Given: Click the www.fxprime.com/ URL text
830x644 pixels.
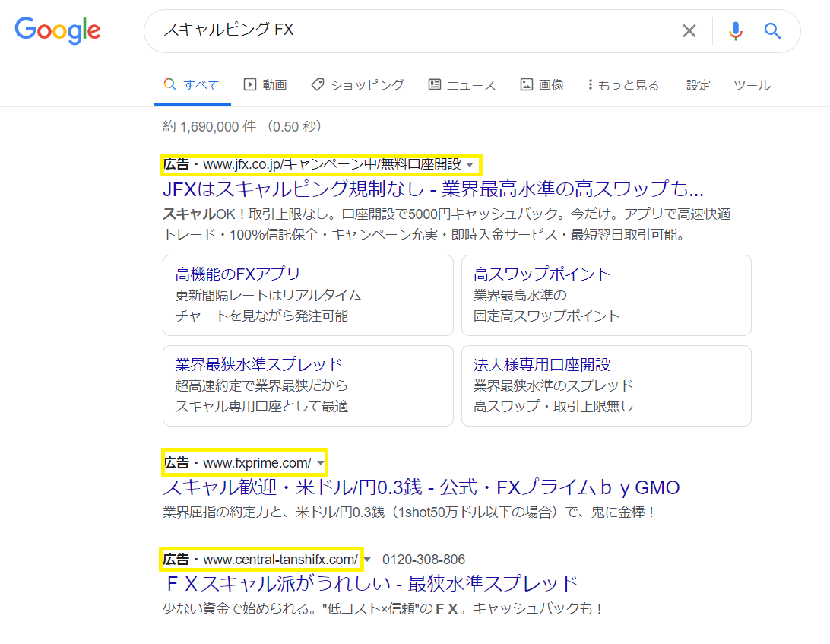Looking at the screenshot, I should click(257, 463).
